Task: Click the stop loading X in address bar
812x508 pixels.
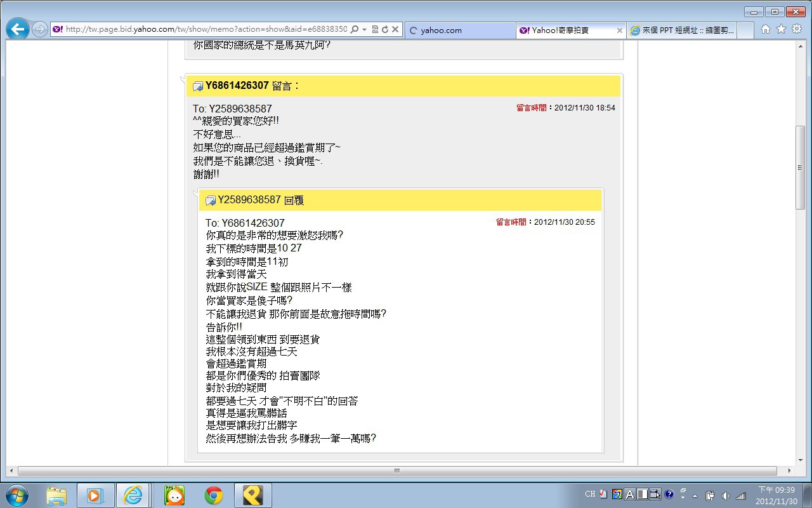Action: pyautogui.click(x=395, y=29)
